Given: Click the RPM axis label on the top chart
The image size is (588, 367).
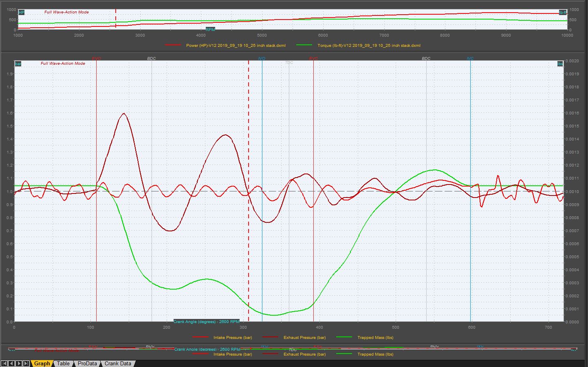Looking at the screenshot, I should click(x=210, y=29).
